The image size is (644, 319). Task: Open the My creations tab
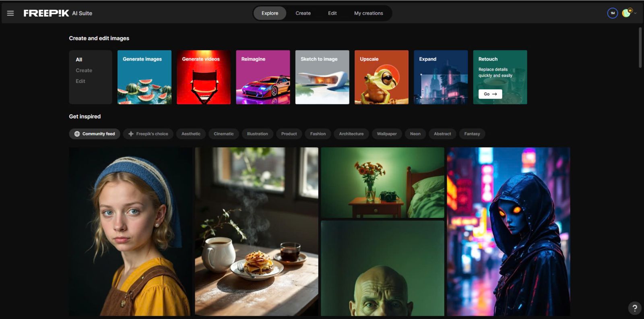point(369,13)
